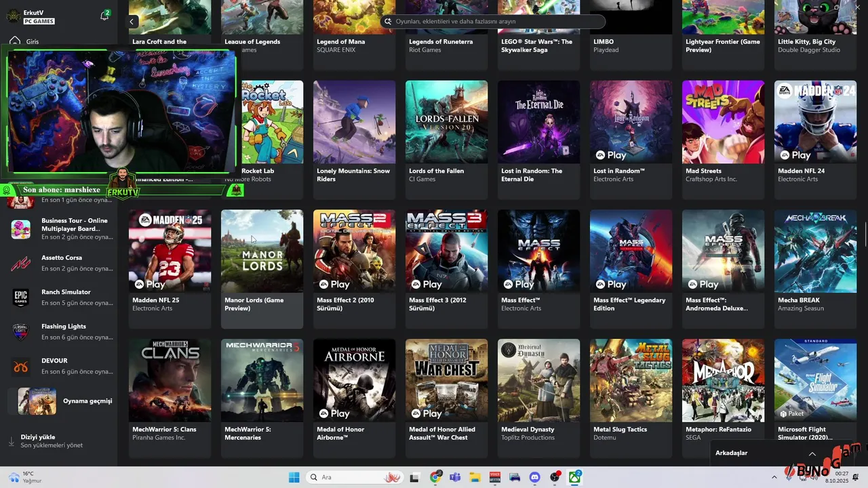
Task: Open Mass Effect Legendary Edition cover art
Action: click(x=631, y=251)
